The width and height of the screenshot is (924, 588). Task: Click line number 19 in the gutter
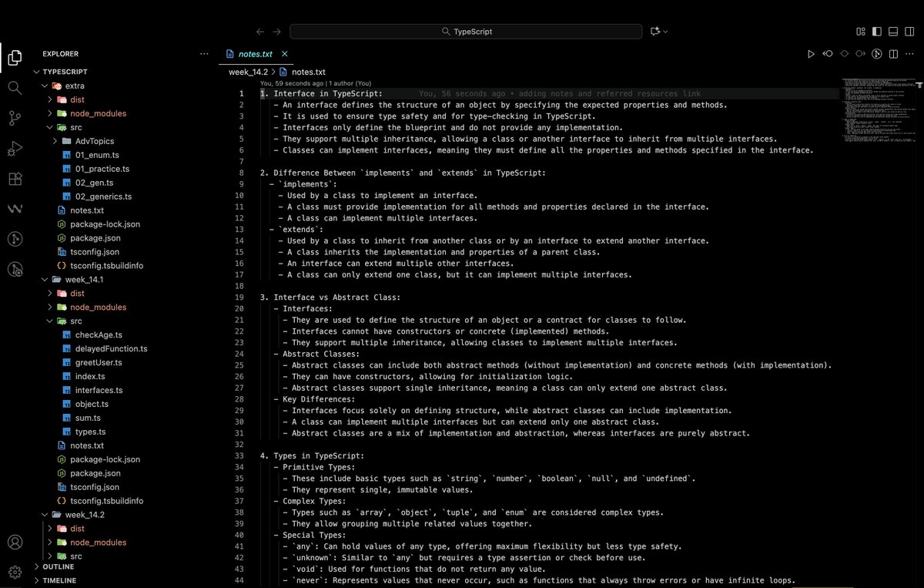click(x=239, y=297)
